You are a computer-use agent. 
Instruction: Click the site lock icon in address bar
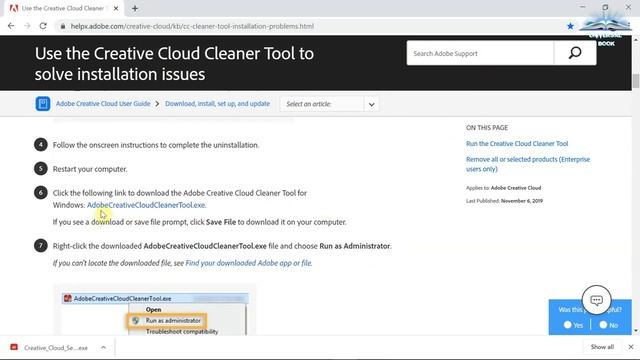(x=62, y=26)
